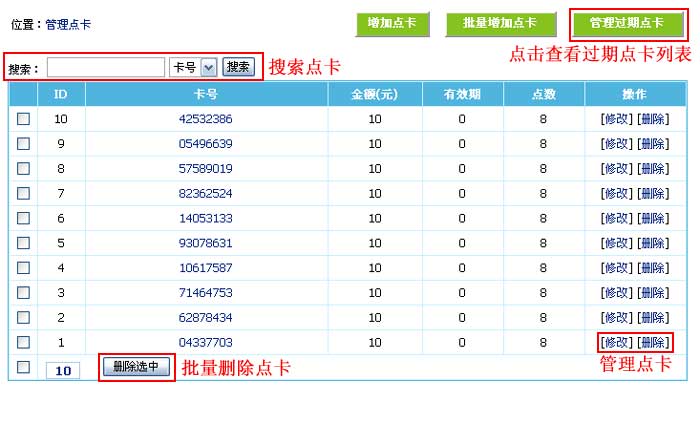Screen dimensions: 700x444
Task: Tick the checkbox in row ID 5
Action: coord(23,243)
